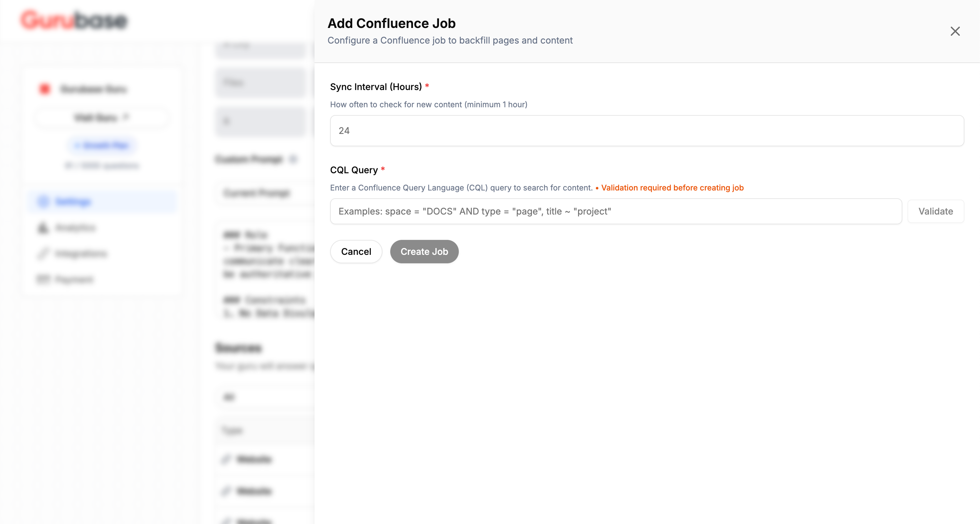
Task: Select the Current Prompt field
Action: [x=265, y=193]
